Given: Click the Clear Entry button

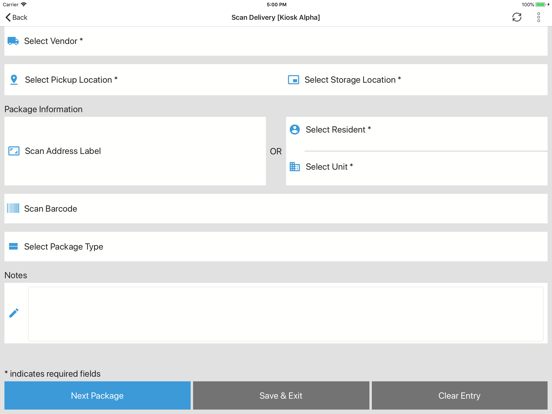Looking at the screenshot, I should [x=459, y=395].
